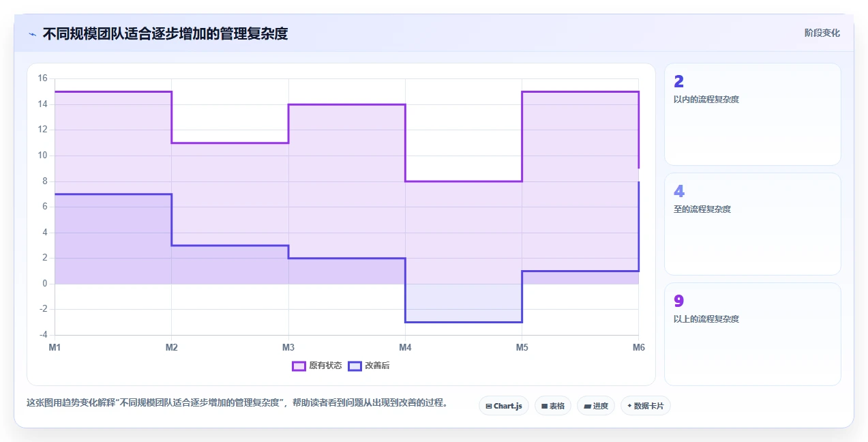Click the chart title 不同规模团队适合逐步增加的管理复杂度
The width and height of the screenshot is (868, 442).
[165, 33]
